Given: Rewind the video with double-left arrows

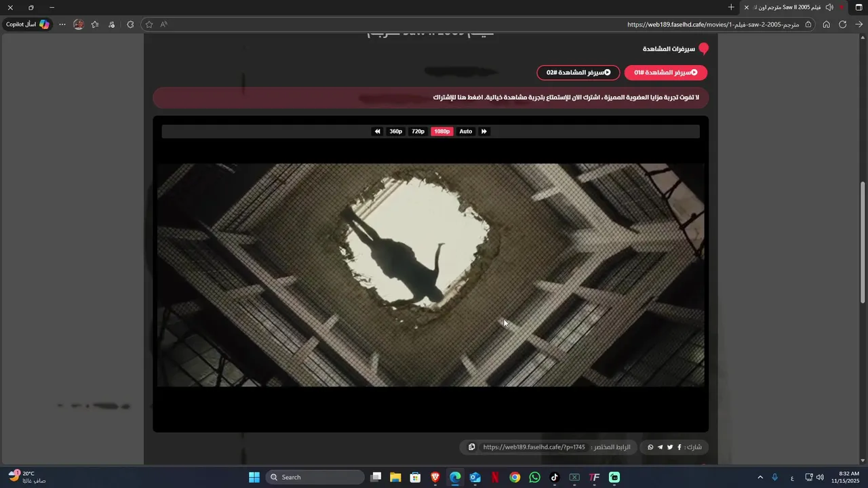Looking at the screenshot, I should click(377, 131).
